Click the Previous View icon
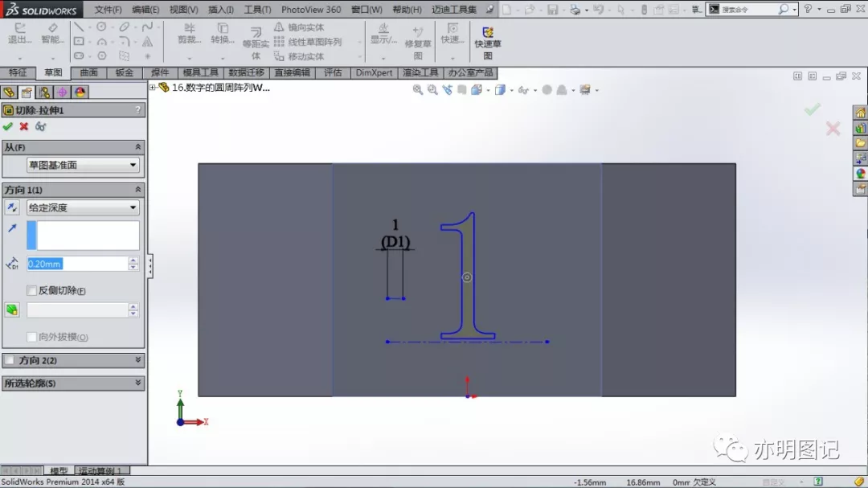 (x=448, y=90)
